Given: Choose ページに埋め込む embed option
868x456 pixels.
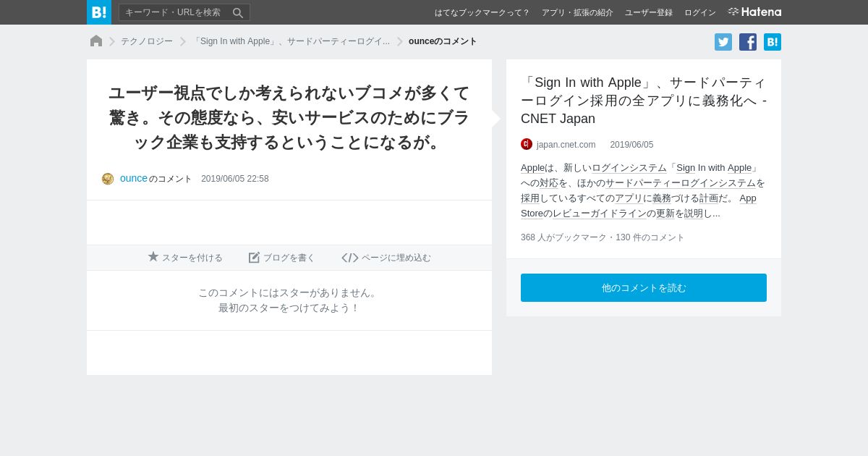Looking at the screenshot, I should (x=386, y=258).
